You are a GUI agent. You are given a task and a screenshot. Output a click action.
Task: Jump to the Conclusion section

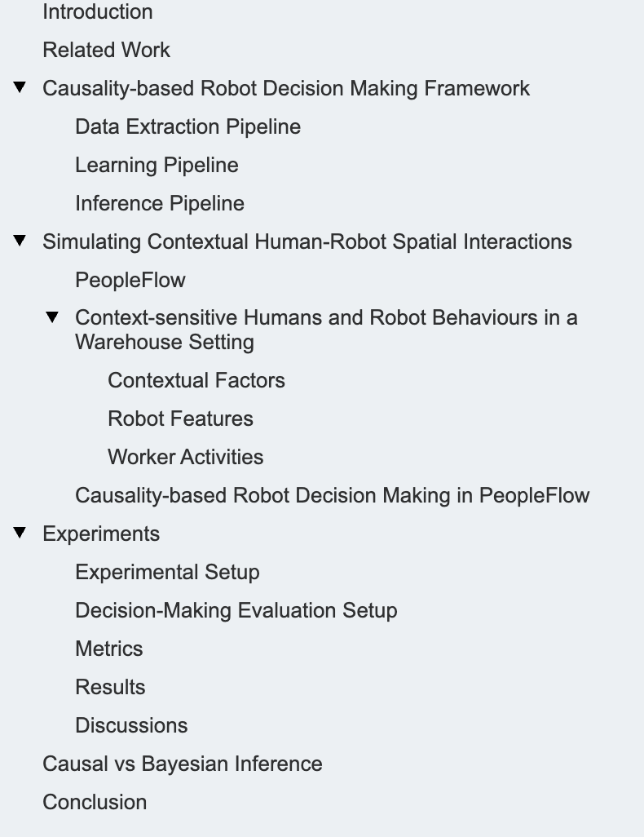click(x=95, y=802)
